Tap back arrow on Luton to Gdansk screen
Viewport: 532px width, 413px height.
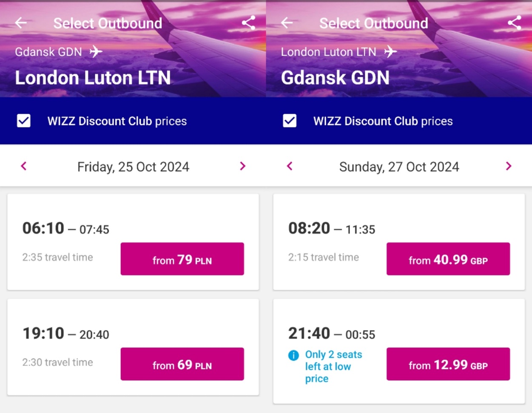tap(287, 23)
